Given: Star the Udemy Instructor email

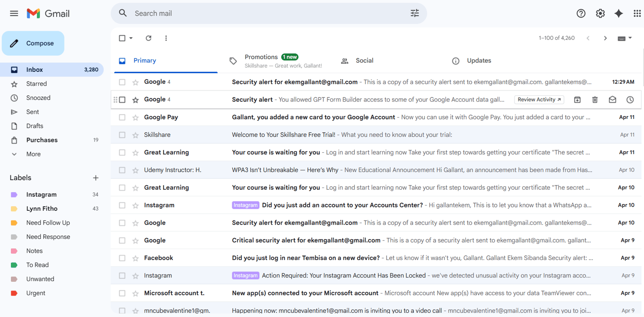Looking at the screenshot, I should [135, 170].
